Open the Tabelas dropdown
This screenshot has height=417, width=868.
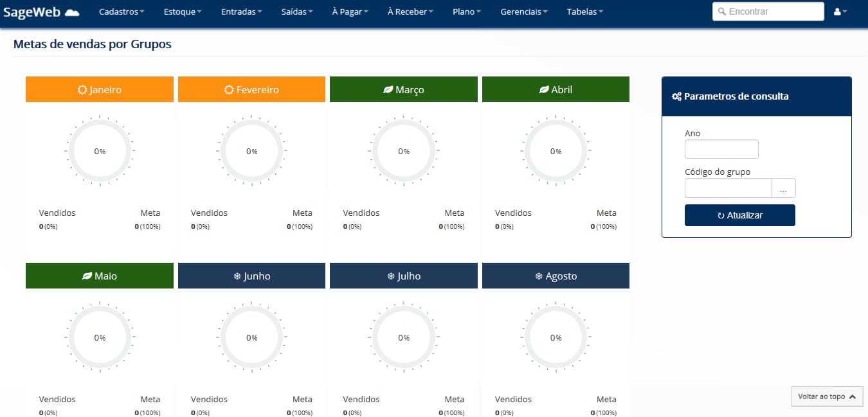click(x=585, y=12)
